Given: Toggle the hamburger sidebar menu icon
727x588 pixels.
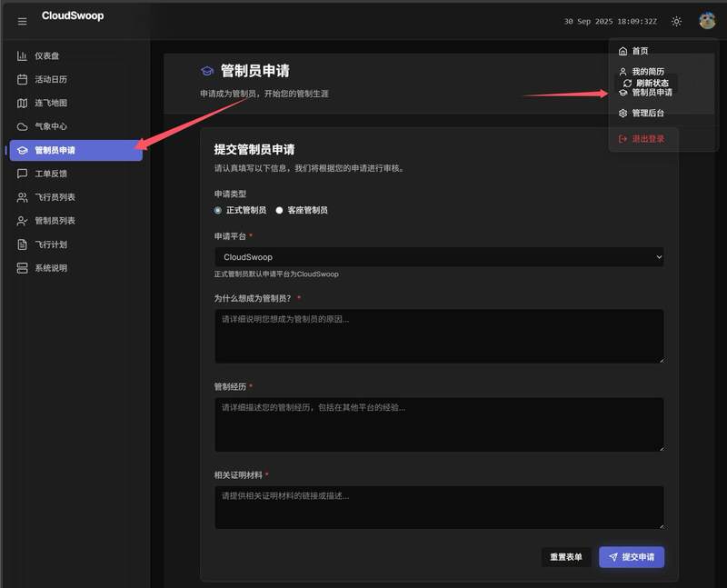Looking at the screenshot, I should point(22,21).
